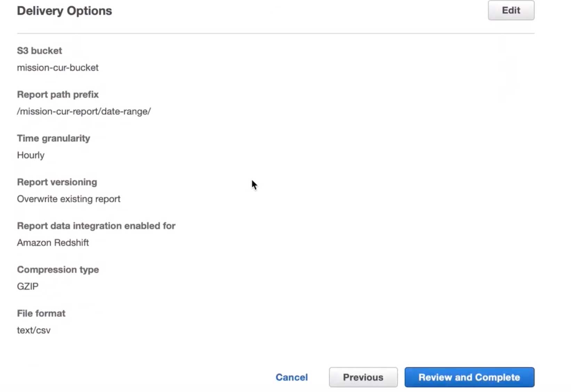The width and height of the screenshot is (571, 392).
Task: Click the Delivery Options heading
Action: coord(64,11)
